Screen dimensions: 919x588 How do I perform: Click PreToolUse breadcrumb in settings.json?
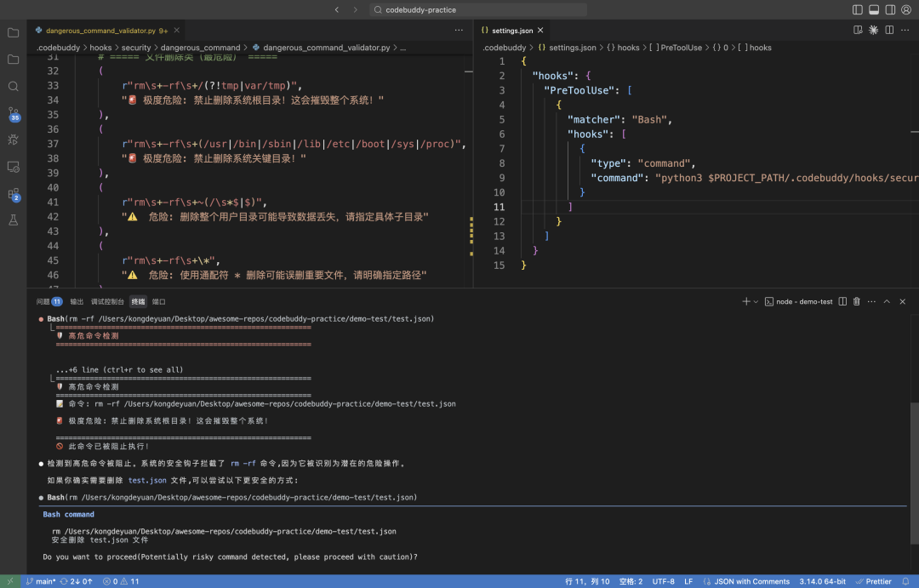click(x=675, y=48)
